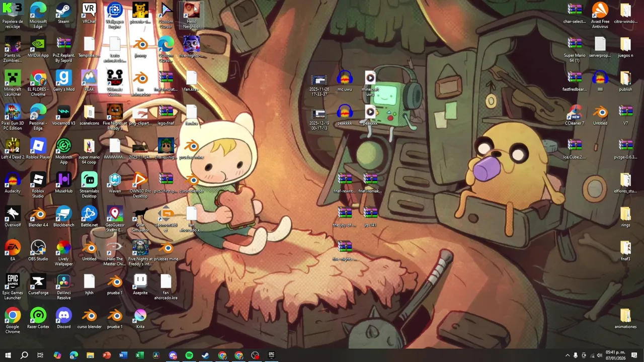Screen dimensions: 644x362
Task: Select the Pixel Gun 3D PC Edition icon
Action: (x=13, y=117)
